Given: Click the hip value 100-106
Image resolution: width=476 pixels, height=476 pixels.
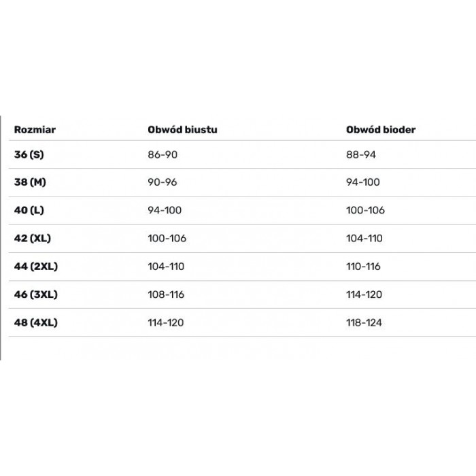Looking at the screenshot, I should point(365,210).
